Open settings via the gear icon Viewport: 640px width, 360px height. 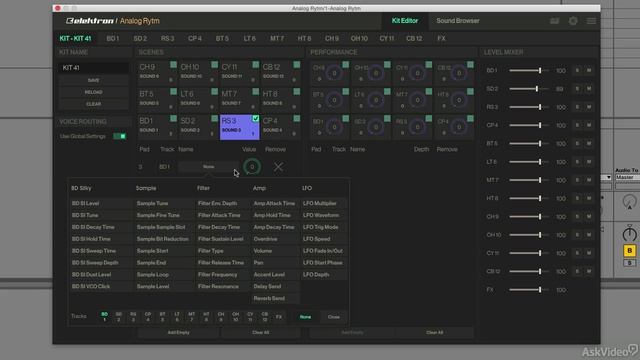[573, 21]
